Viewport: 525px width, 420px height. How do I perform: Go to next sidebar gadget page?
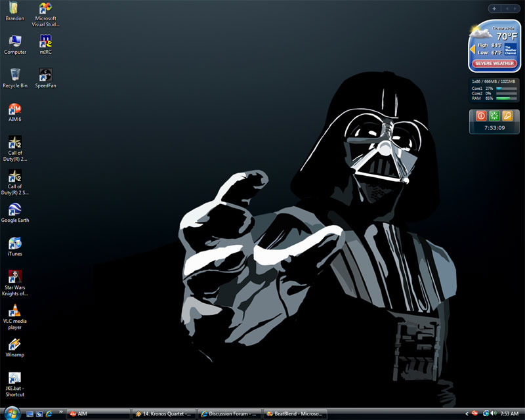(514, 9)
